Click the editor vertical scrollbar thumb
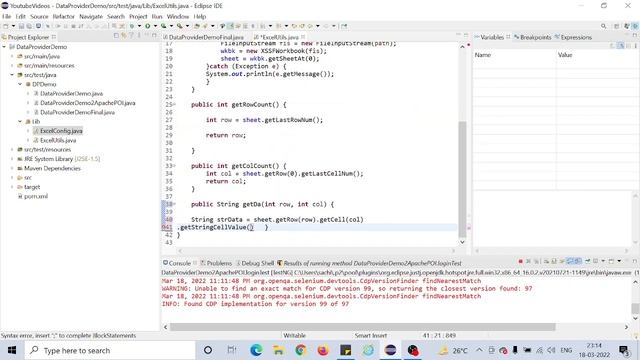640x360 pixels. [x=462, y=180]
